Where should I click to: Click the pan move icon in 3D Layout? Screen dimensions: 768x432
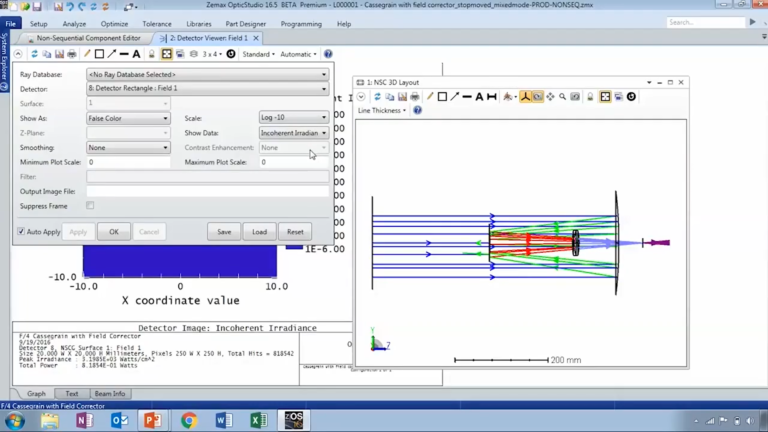[x=551, y=96]
